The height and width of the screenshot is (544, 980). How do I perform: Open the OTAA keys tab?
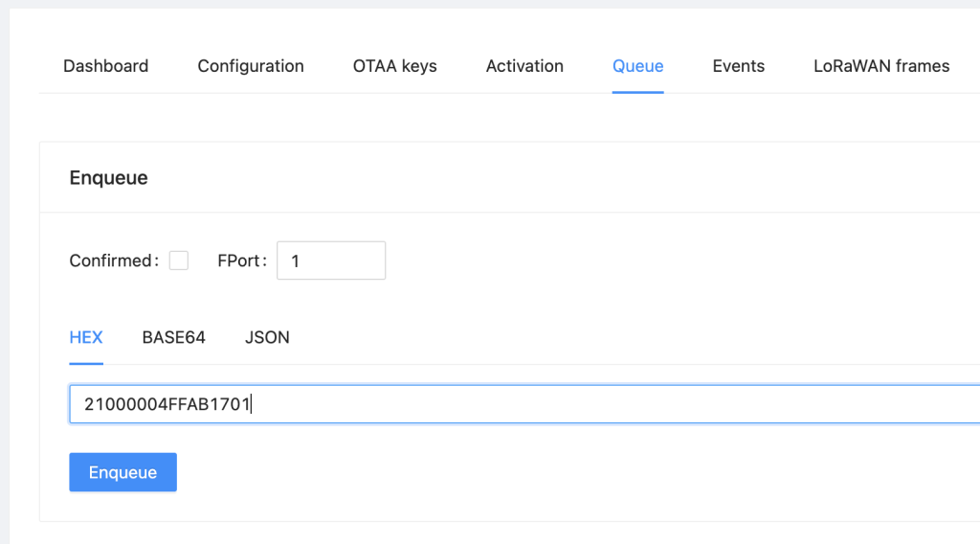(394, 66)
